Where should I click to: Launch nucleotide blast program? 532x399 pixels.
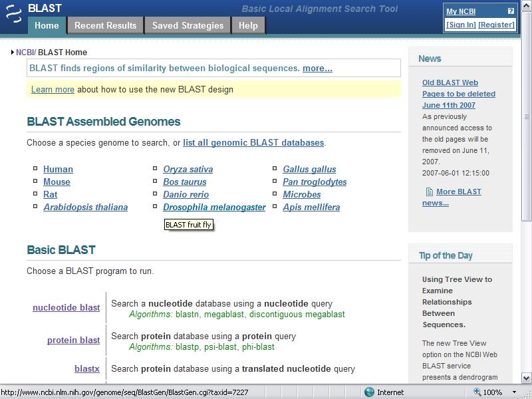66,307
